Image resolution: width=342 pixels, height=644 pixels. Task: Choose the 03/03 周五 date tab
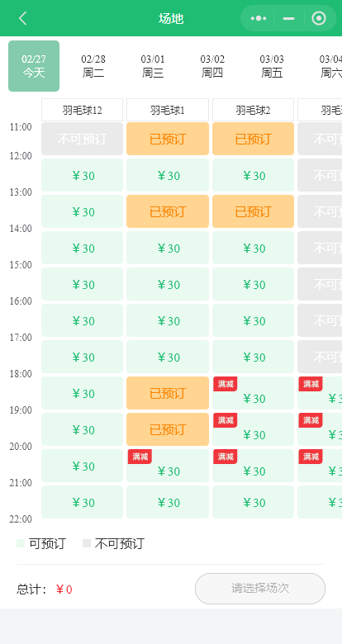tap(272, 66)
